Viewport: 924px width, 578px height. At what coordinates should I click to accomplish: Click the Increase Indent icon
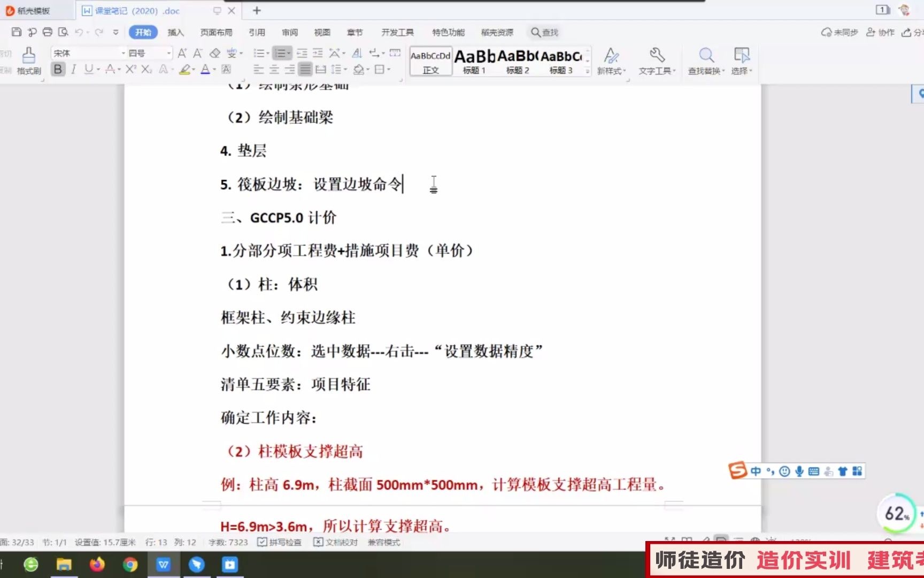(x=318, y=53)
